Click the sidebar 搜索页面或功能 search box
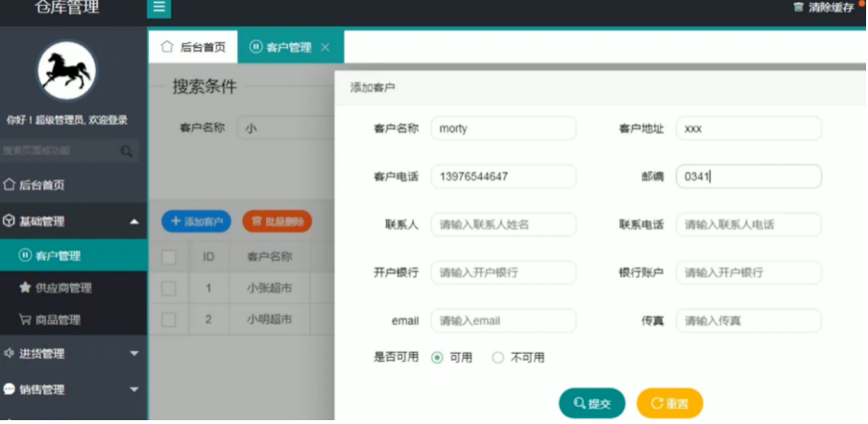 [x=69, y=151]
